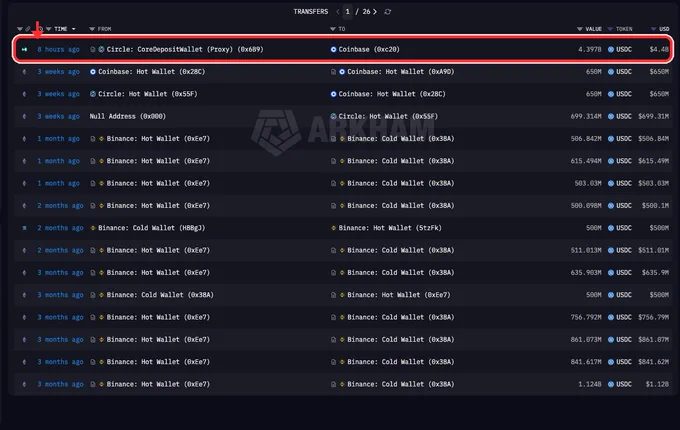Screen dimensions: 680x430
Task: Select the 4.397B value cell
Action: pos(590,49)
